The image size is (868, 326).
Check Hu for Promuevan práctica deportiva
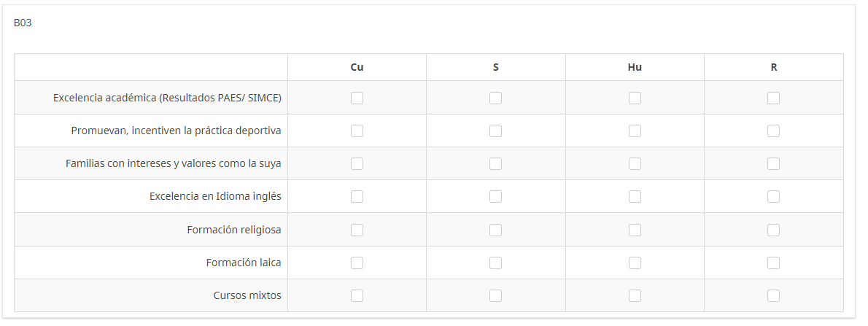point(635,131)
